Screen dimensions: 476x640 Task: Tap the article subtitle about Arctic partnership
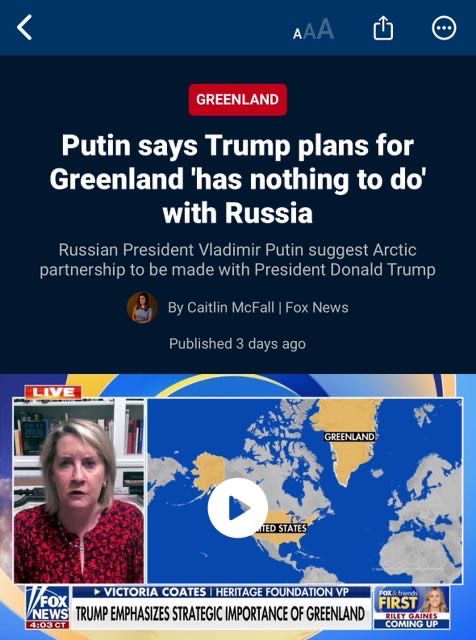point(238,260)
